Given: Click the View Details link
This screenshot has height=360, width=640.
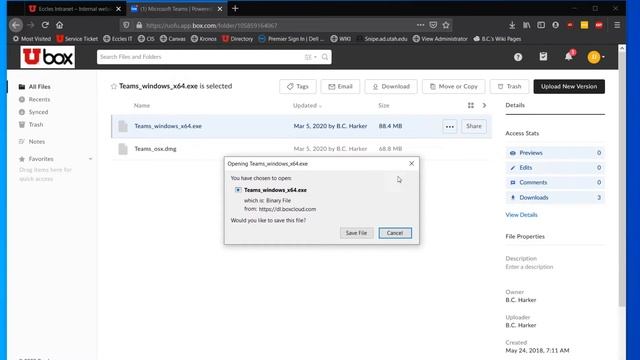Looking at the screenshot, I should point(521,215).
